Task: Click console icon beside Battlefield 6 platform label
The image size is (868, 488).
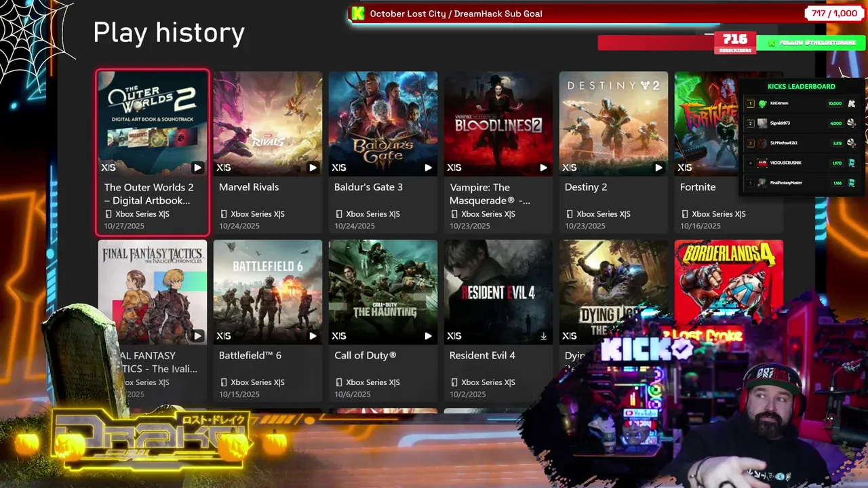Action: click(224, 382)
